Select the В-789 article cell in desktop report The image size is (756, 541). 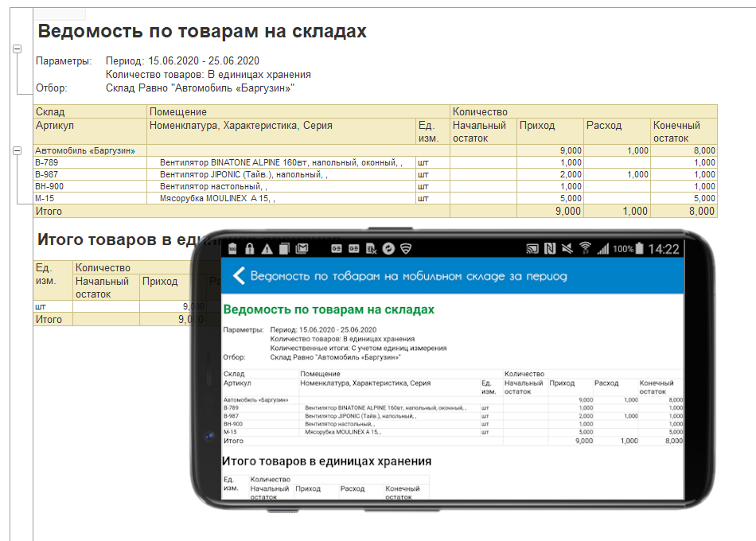[90, 162]
